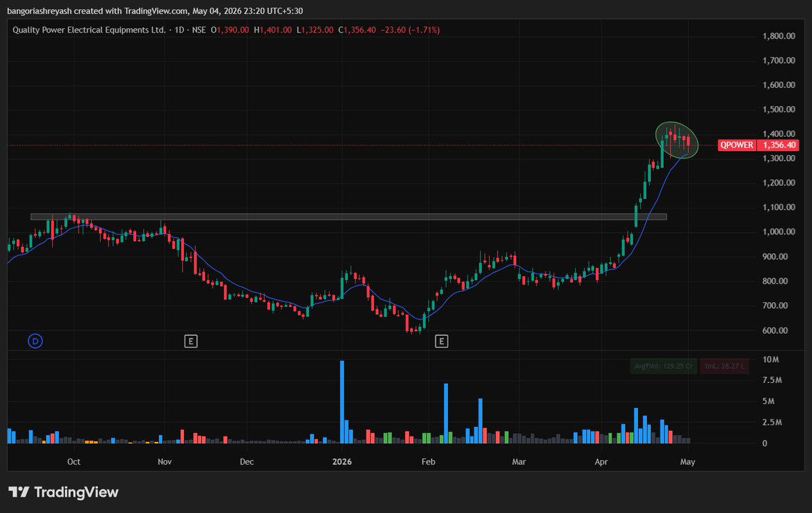Click the 10M volume axis label
This screenshot has height=513, width=812.
(769, 359)
